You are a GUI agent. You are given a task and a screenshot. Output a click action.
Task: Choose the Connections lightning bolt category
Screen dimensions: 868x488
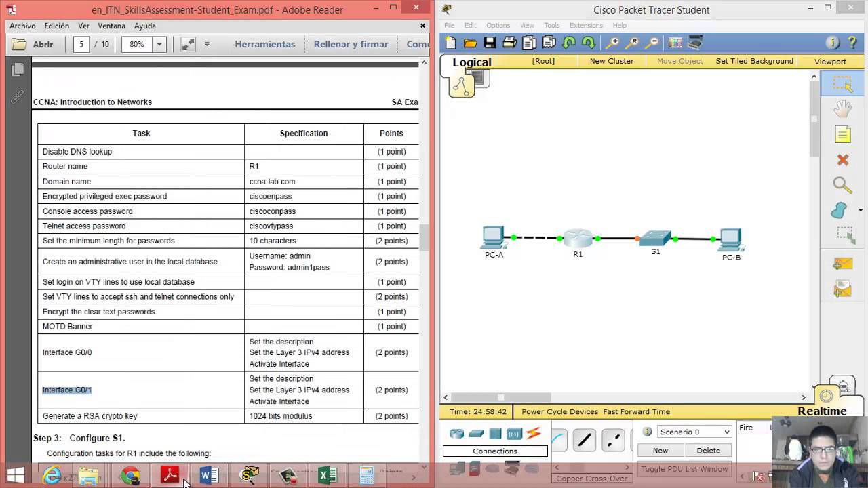[x=534, y=433]
